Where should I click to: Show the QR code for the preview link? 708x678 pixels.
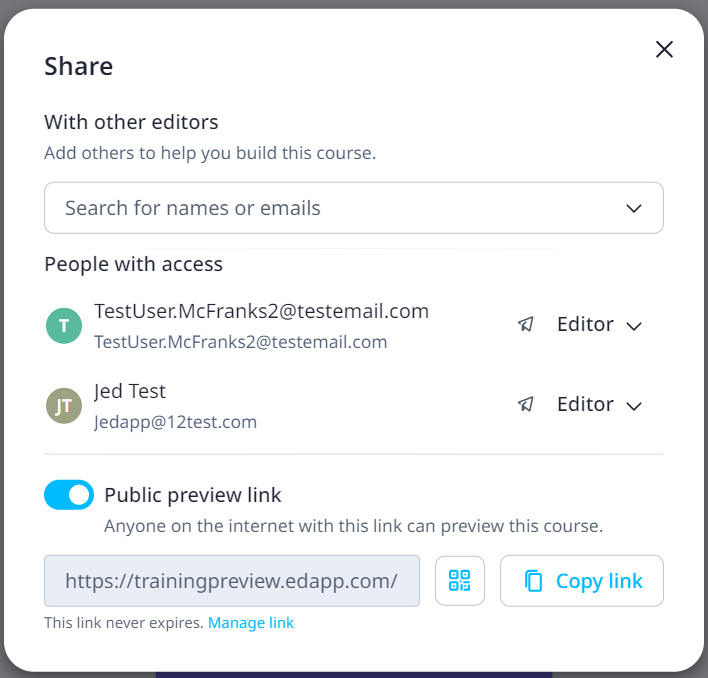point(460,581)
